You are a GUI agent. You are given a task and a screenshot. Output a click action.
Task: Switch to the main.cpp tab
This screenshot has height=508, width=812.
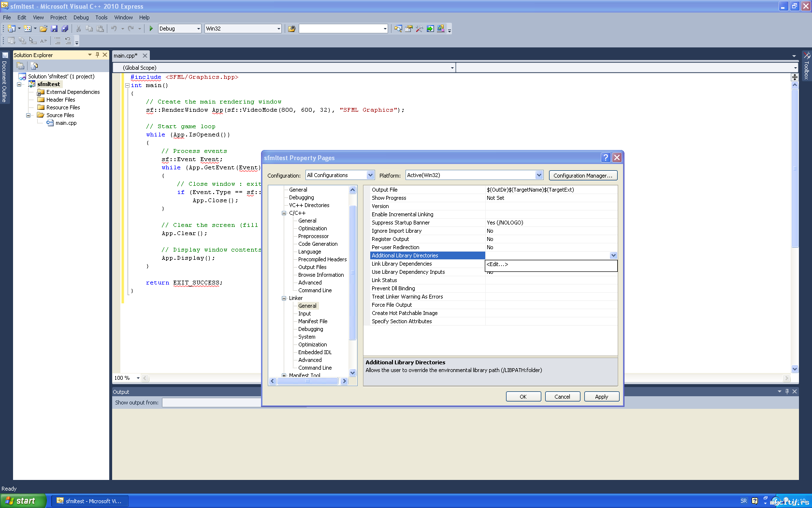pyautogui.click(x=126, y=56)
